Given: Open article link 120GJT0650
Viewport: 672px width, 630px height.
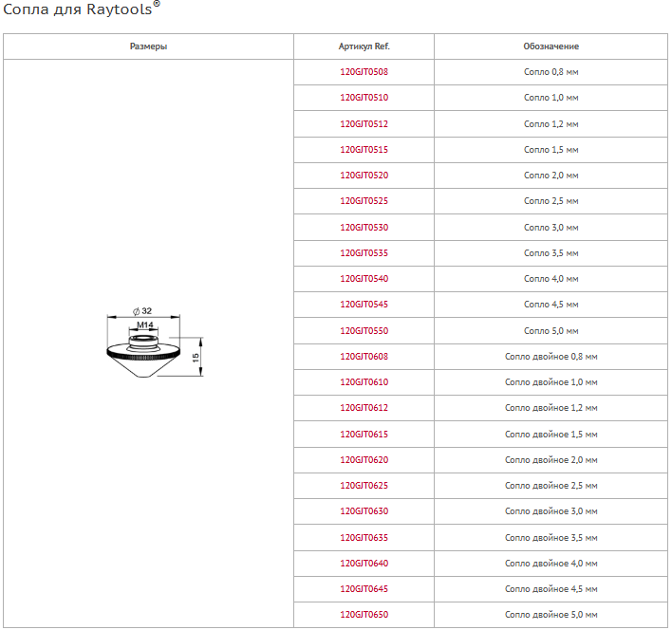Looking at the screenshot, I should point(364,615).
